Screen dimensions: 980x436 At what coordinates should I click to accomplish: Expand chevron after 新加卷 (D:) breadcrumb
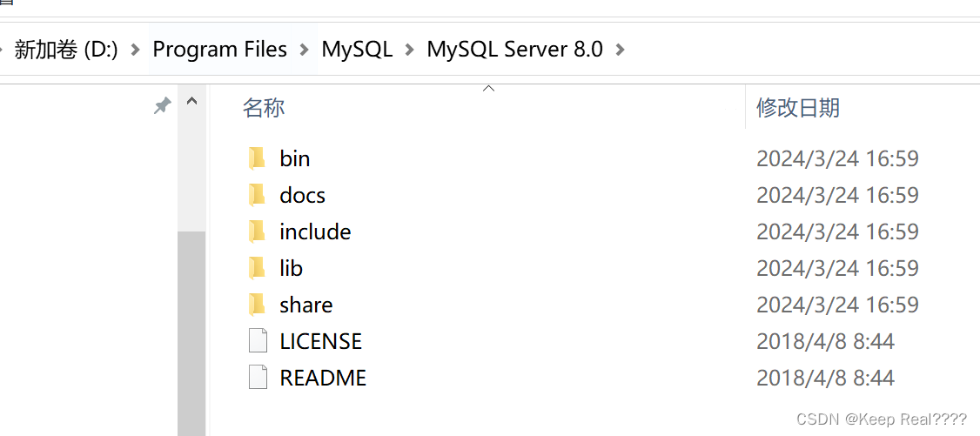pos(135,50)
